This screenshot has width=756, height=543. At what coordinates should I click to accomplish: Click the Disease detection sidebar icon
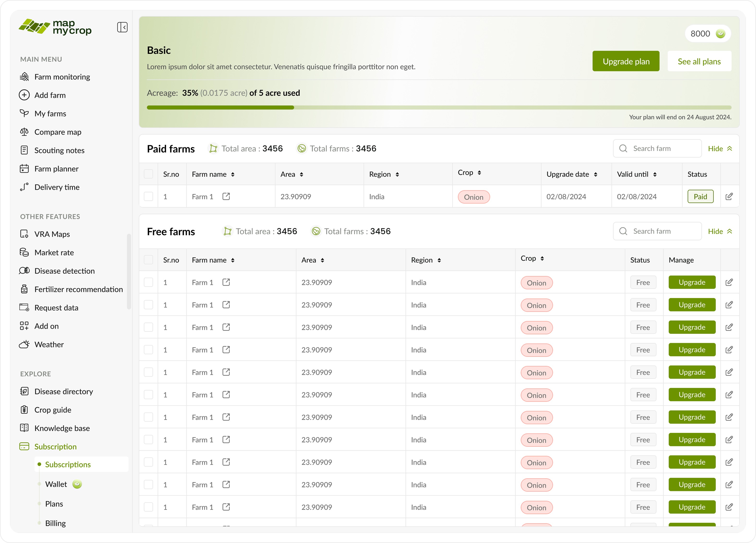[24, 271]
